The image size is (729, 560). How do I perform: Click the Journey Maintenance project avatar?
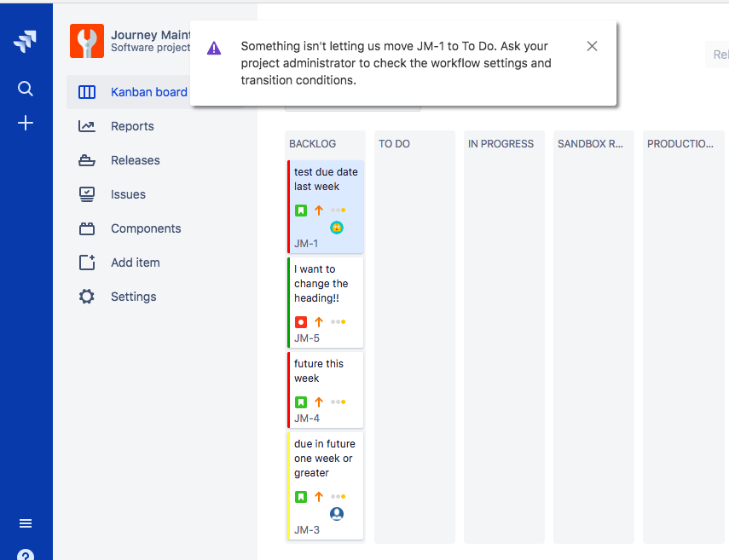87,41
